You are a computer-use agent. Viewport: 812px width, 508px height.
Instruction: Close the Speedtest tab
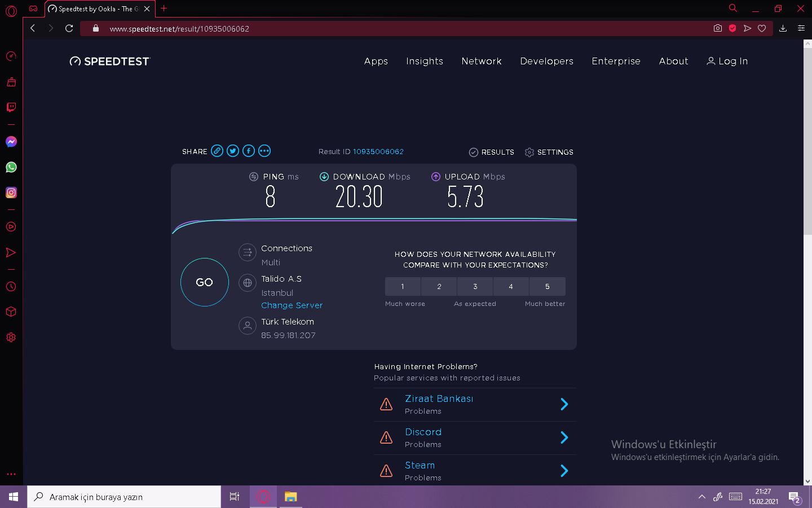pos(147,8)
